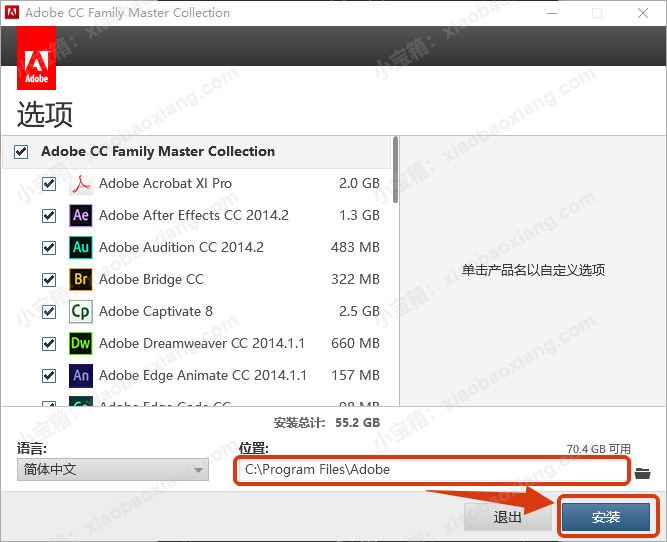
Task: Click the Adobe Acrobat XI Pro icon
Action: click(81, 184)
